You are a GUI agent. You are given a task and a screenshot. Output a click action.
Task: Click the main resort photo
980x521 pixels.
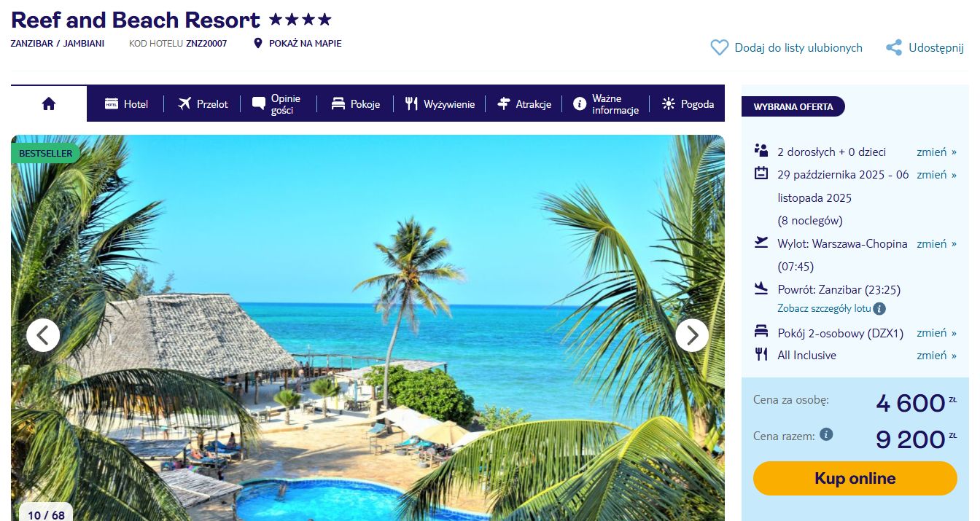coord(367,328)
